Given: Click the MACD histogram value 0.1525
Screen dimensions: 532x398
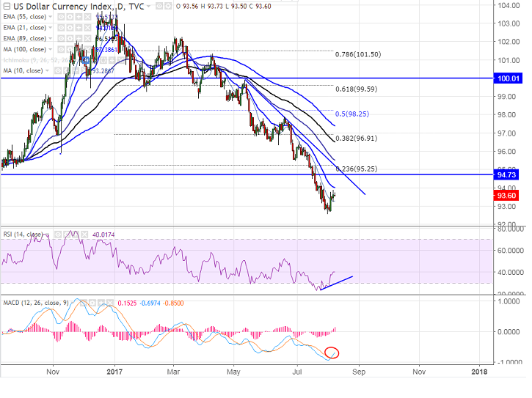Looking at the screenshot, I should (127, 303).
